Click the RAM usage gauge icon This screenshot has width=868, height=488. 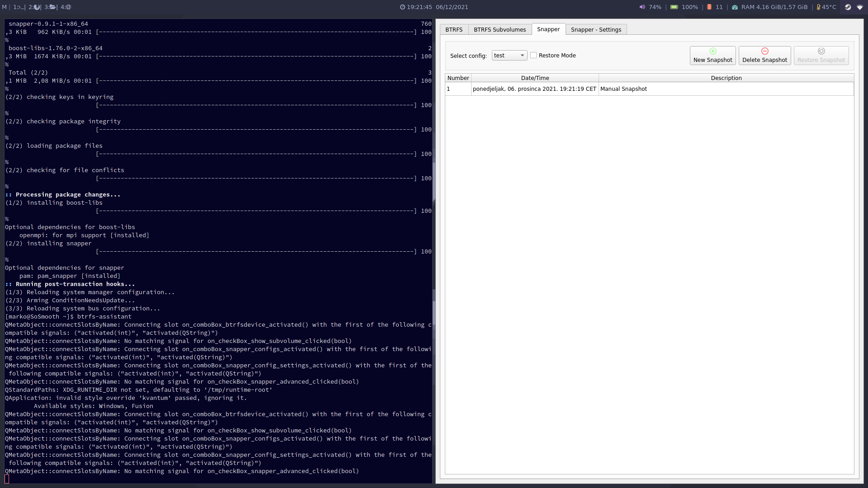click(735, 7)
